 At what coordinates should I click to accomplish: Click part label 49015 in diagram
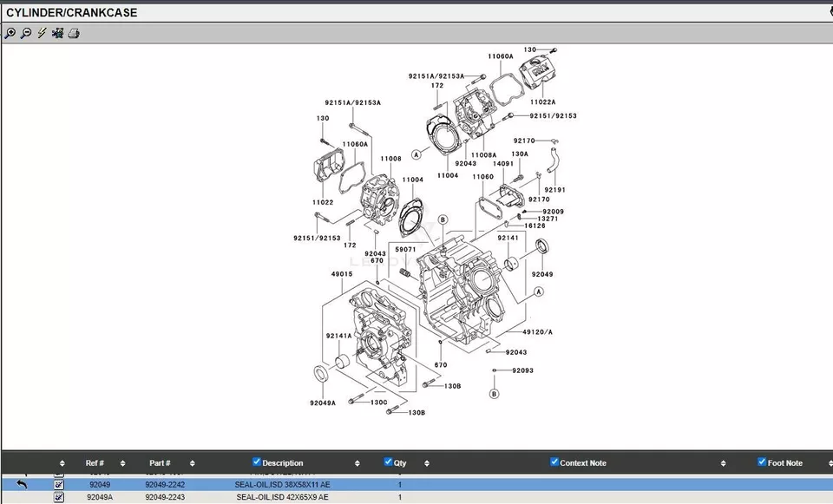341,274
